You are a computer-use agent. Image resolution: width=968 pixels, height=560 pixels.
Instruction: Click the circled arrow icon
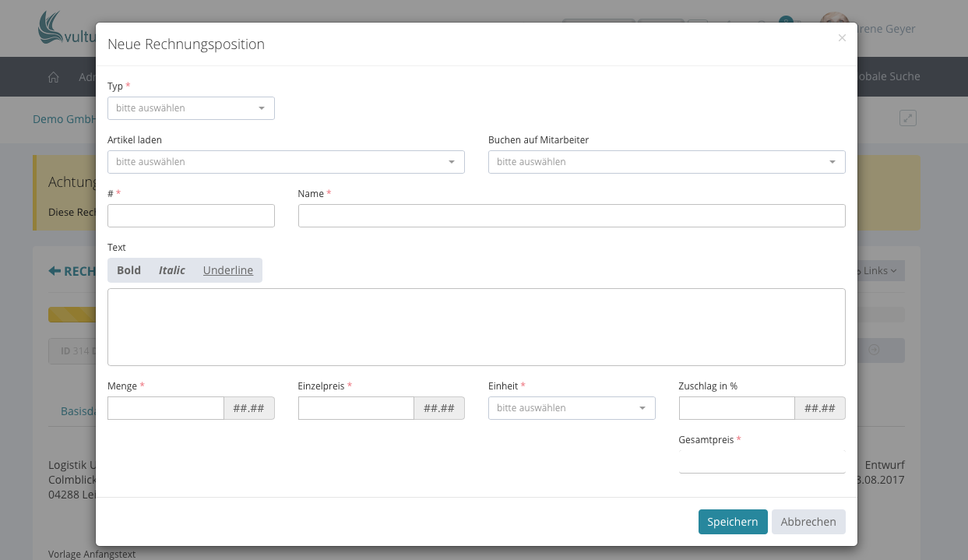point(874,350)
